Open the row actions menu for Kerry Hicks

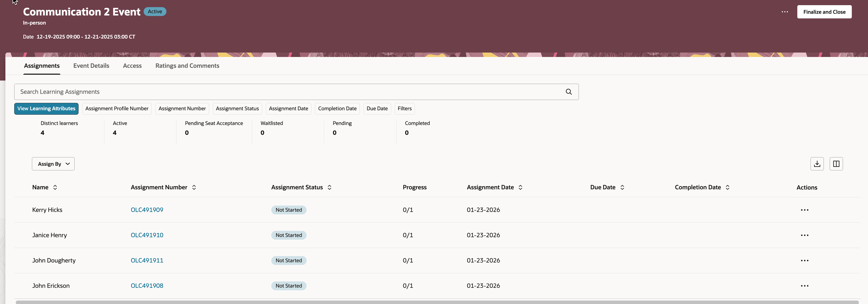[x=805, y=210]
